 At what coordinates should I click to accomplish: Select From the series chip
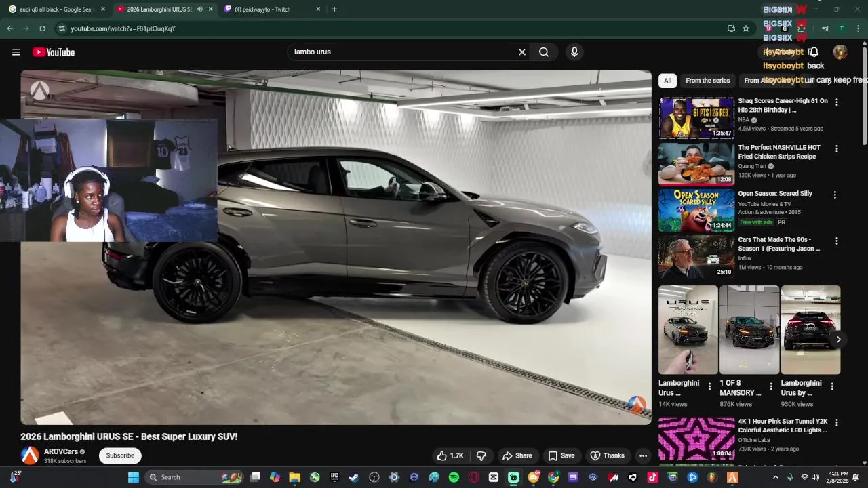coord(707,80)
